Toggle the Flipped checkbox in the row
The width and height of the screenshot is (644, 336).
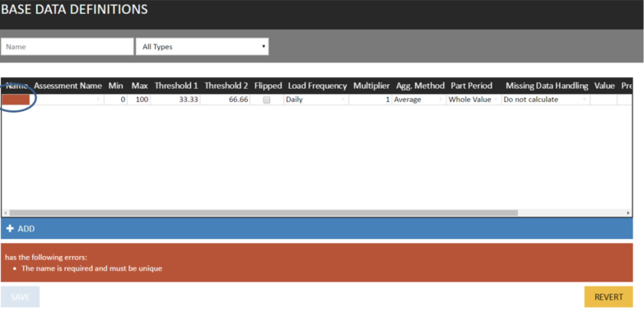click(266, 100)
